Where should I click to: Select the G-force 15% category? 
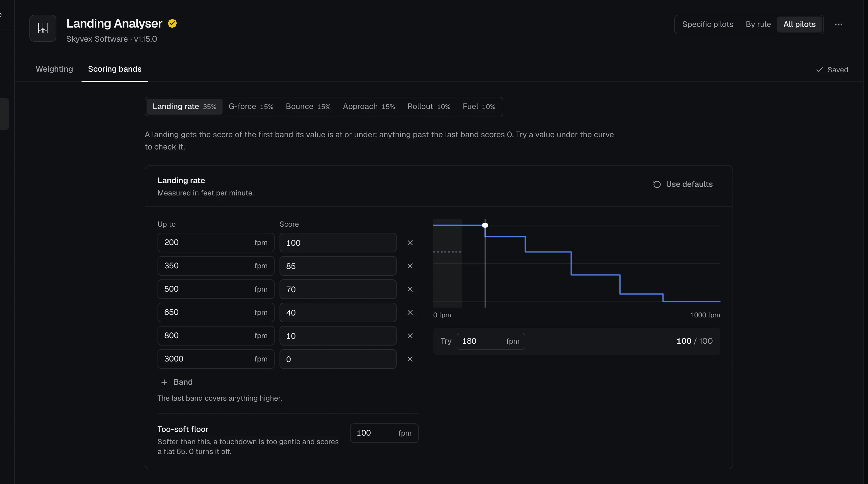click(251, 106)
